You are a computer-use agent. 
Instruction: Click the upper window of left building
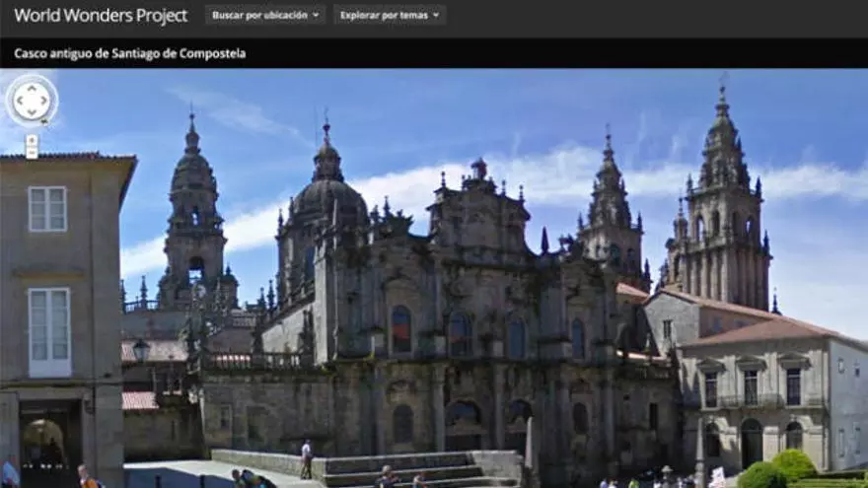(47, 208)
